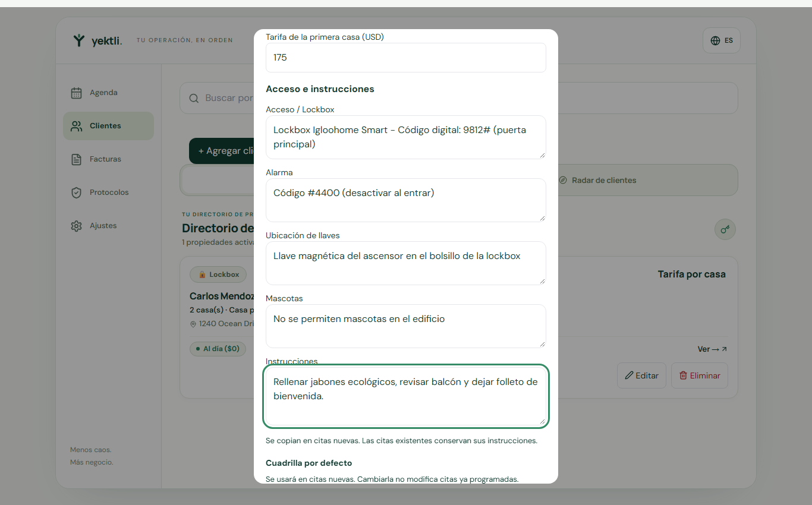Click the location pin beside 1240 Ocean
Screen dimensions: 812x505
pyautogui.click(x=193, y=324)
